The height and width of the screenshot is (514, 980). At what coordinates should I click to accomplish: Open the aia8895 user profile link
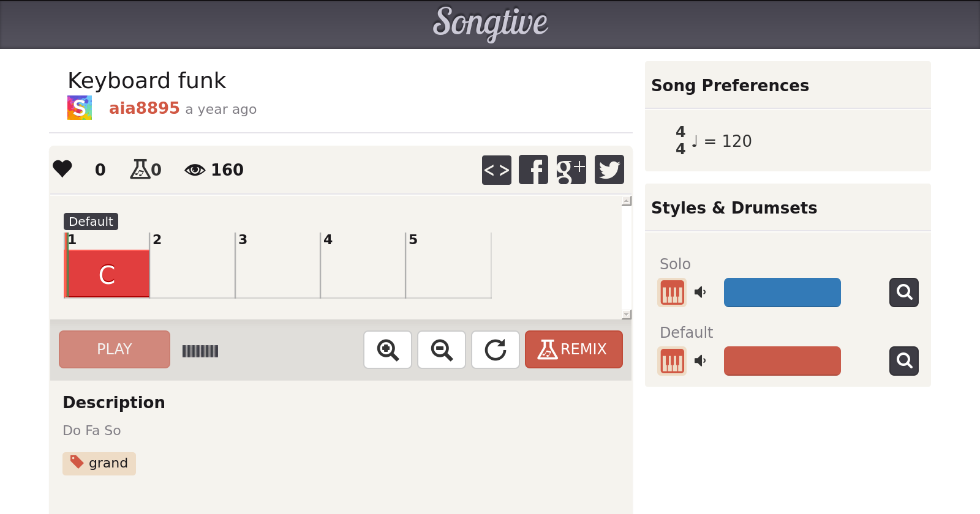pyautogui.click(x=144, y=108)
